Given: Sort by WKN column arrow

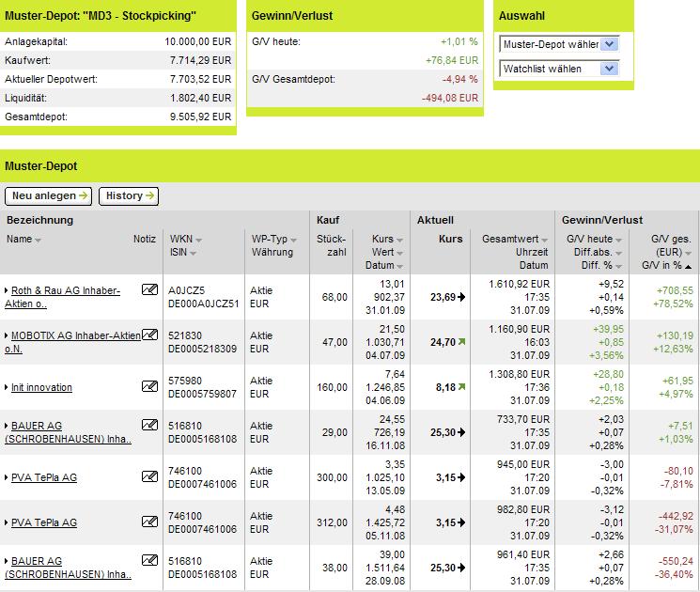Looking at the screenshot, I should click(x=198, y=241).
